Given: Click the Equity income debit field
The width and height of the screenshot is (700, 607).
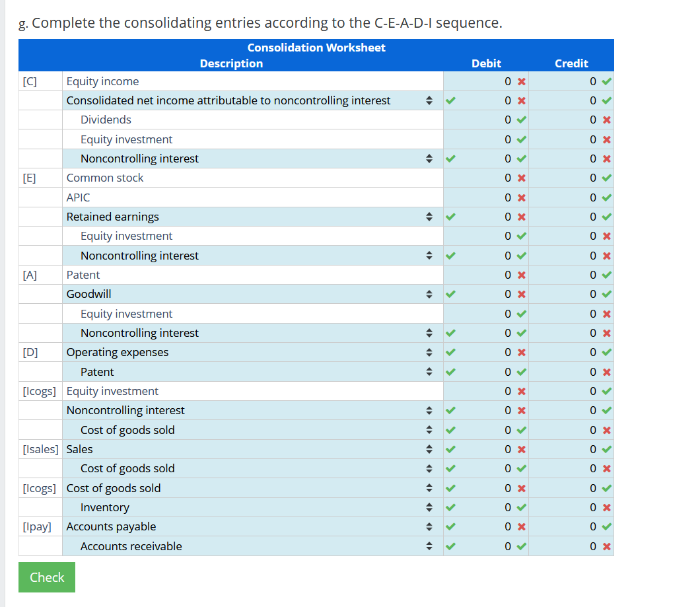Looking at the screenshot, I should coord(487,81).
